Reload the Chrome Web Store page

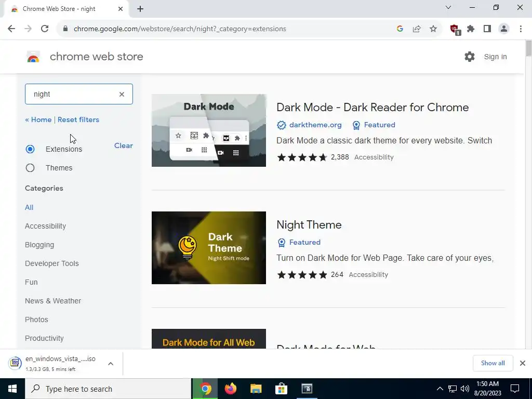pos(45,29)
